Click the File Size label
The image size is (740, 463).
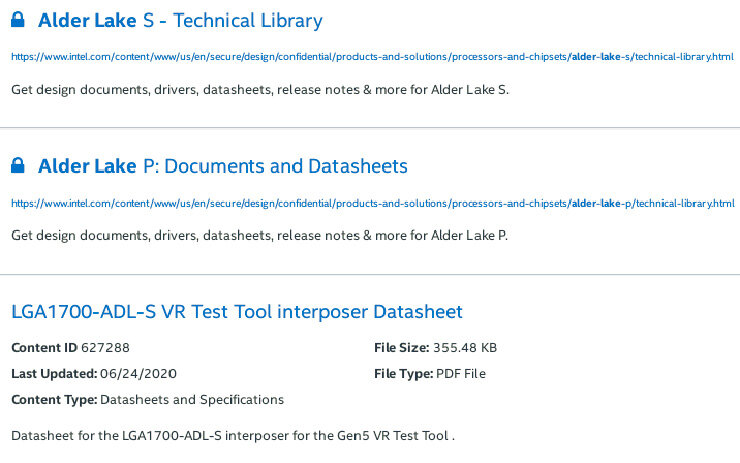402,348
